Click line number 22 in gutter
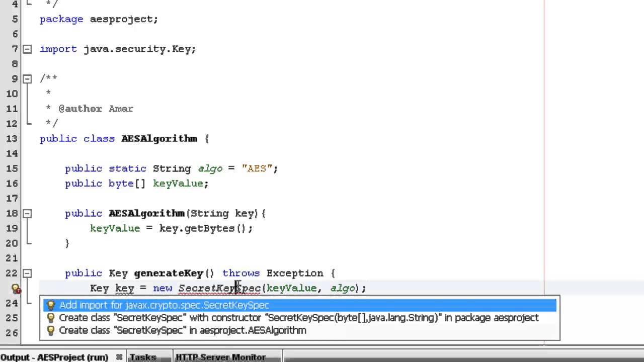Image resolution: width=644 pixels, height=362 pixels. [11, 273]
